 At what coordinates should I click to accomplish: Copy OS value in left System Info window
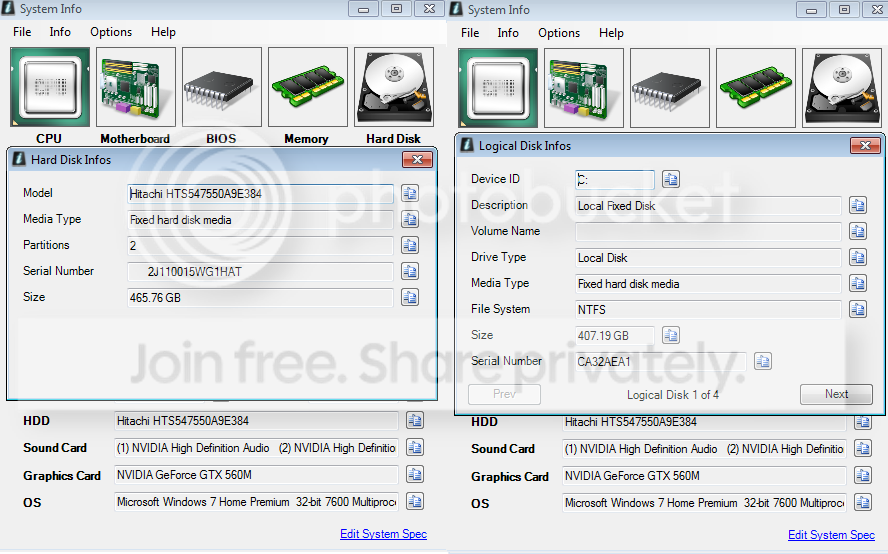point(415,501)
